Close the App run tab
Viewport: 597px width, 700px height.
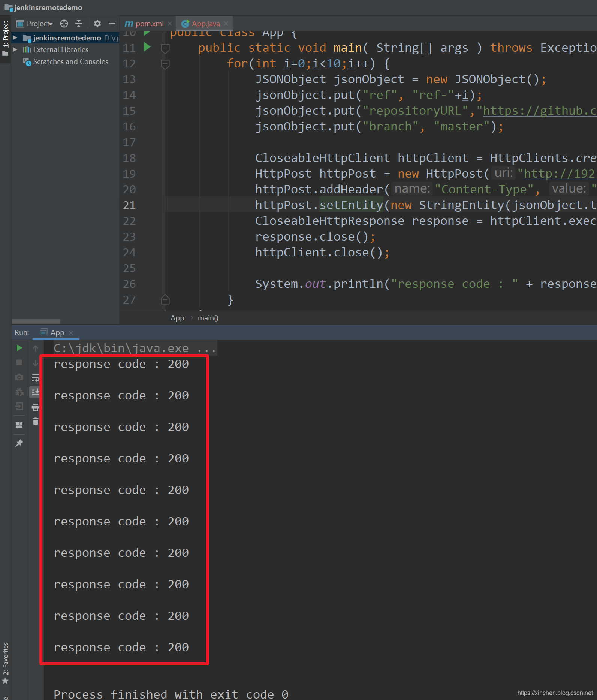click(x=71, y=333)
